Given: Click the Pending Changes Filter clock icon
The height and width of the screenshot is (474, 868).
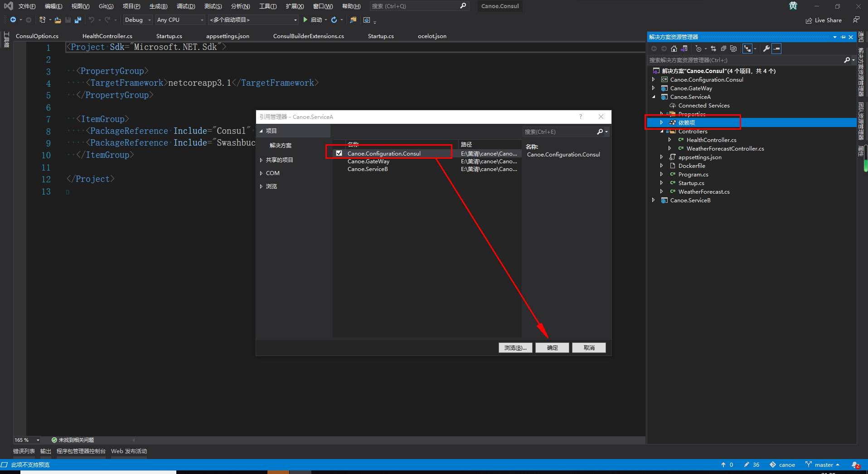Looking at the screenshot, I should click(x=698, y=49).
